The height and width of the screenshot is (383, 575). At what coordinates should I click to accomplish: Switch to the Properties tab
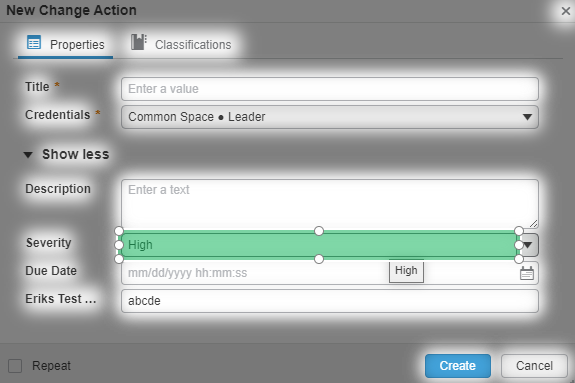[x=66, y=44]
